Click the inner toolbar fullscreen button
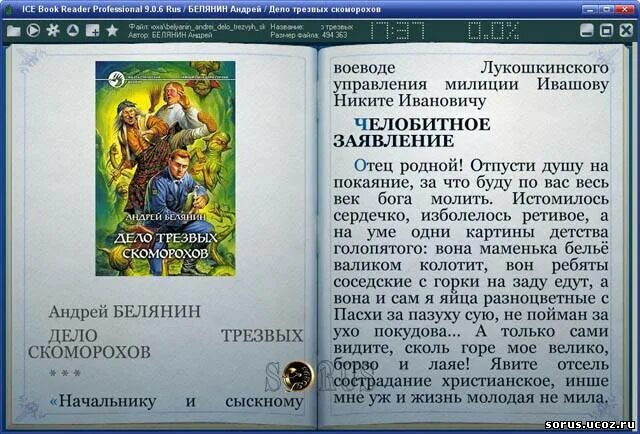The height and width of the screenshot is (434, 640). 607,31
